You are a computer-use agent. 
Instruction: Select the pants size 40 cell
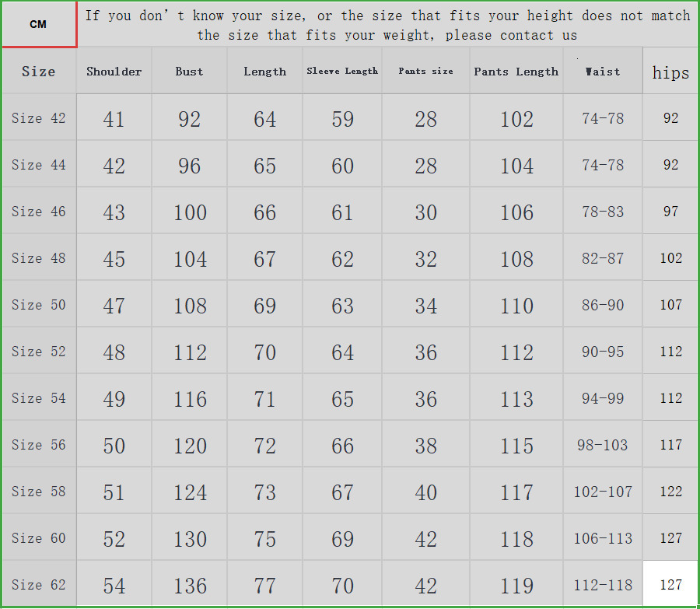[x=425, y=492]
